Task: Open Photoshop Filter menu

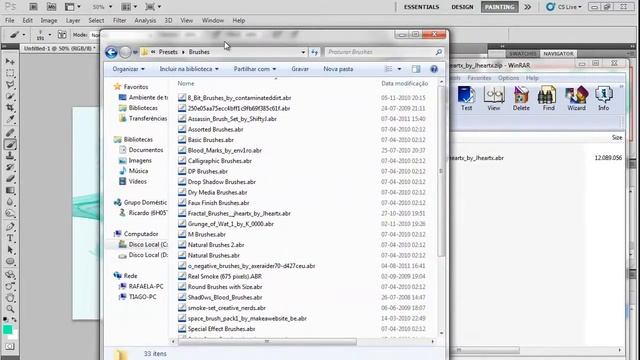Action: [x=120, y=20]
